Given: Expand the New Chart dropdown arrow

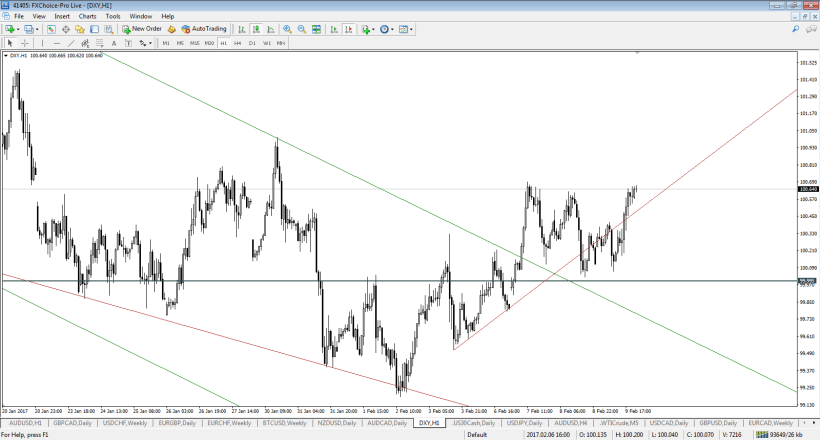Looking at the screenshot, I should coord(18,29).
